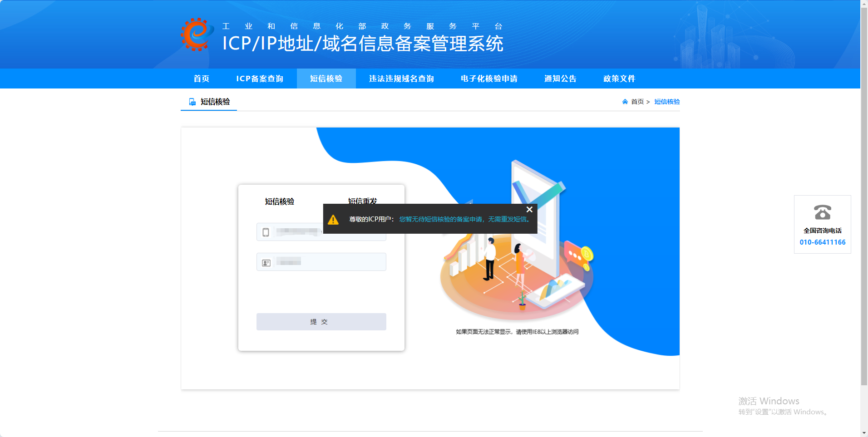868x437 pixels.
Task: Open the 政策文件 navigation item
Action: (620, 79)
